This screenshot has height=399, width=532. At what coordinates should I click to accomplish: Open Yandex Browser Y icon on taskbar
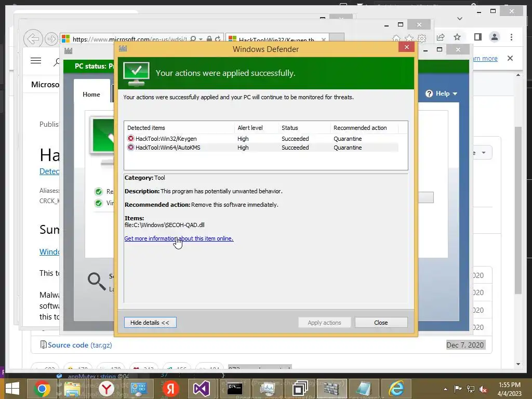click(106, 389)
